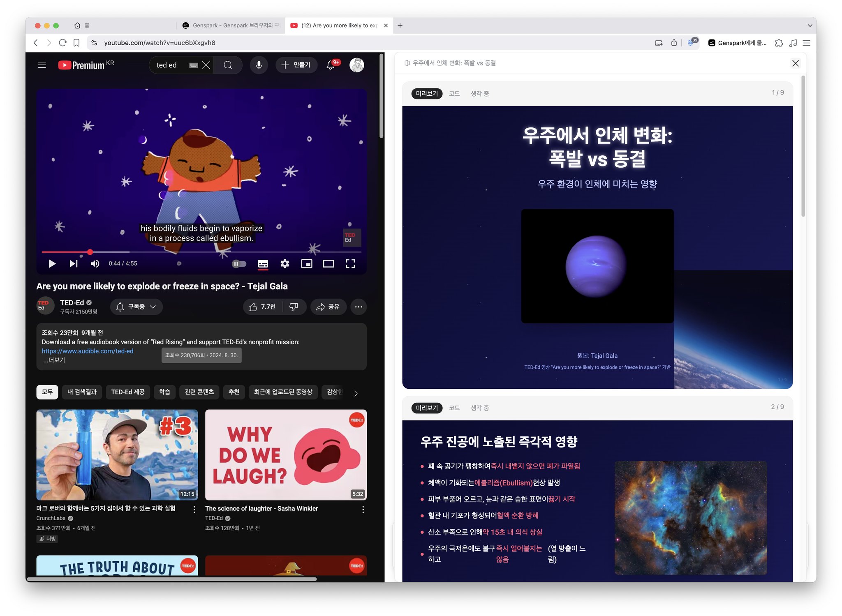Reload the page
Viewport: 842px width, 616px height.
[x=62, y=43]
